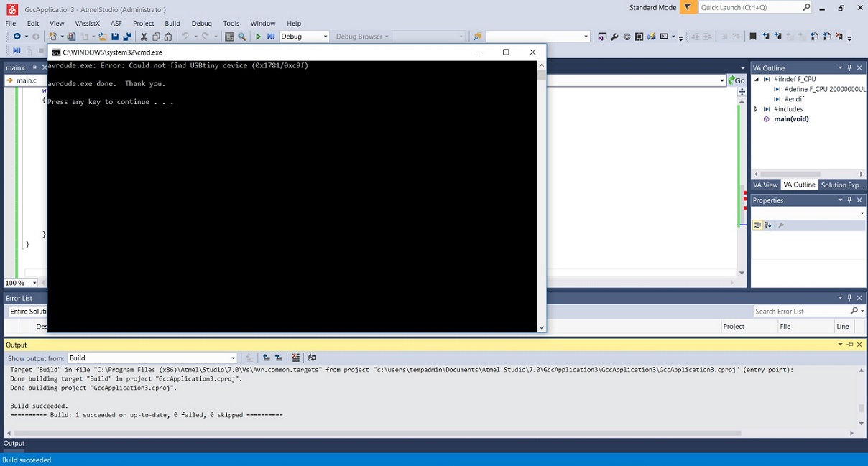Open the Properties object selector dropdown

click(x=862, y=213)
